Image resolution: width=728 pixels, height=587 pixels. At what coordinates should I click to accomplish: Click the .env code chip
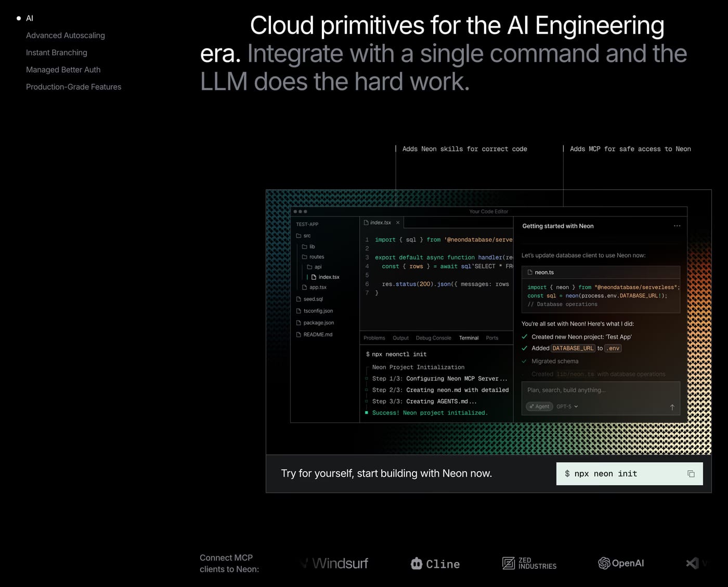(613, 348)
